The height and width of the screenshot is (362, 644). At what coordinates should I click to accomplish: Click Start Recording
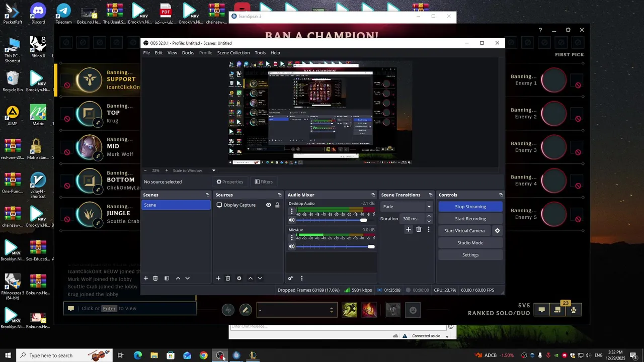[470, 219]
